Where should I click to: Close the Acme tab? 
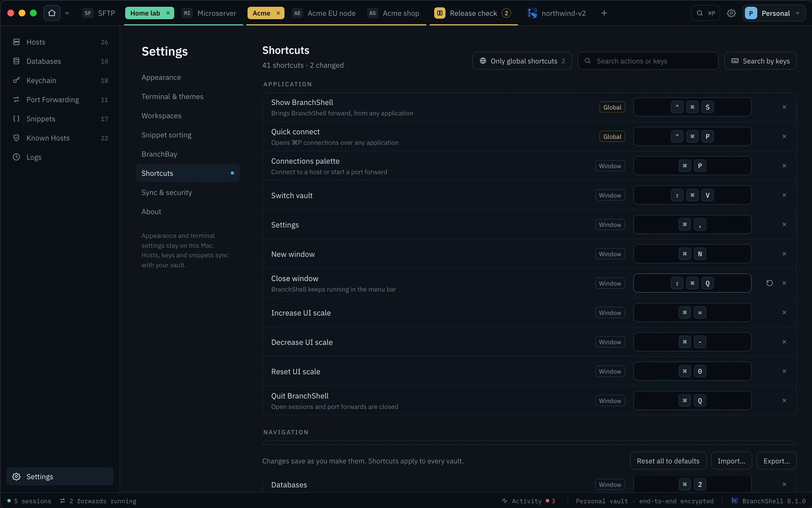click(278, 13)
